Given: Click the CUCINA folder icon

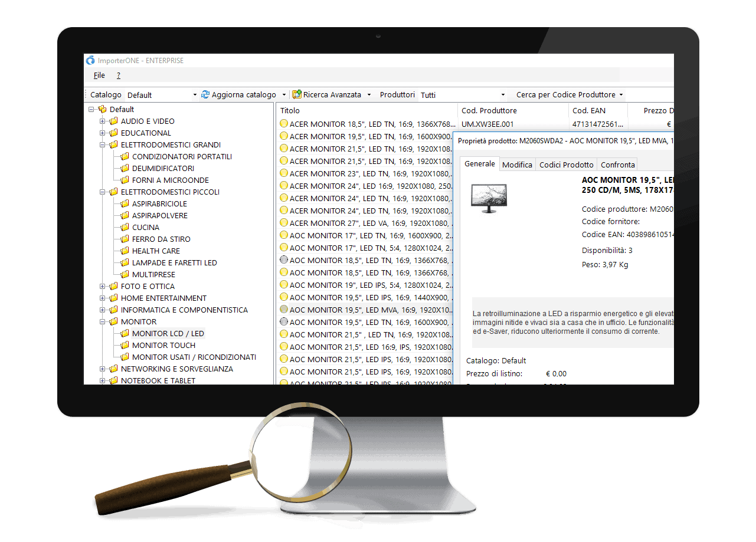Looking at the screenshot, I should [x=125, y=227].
